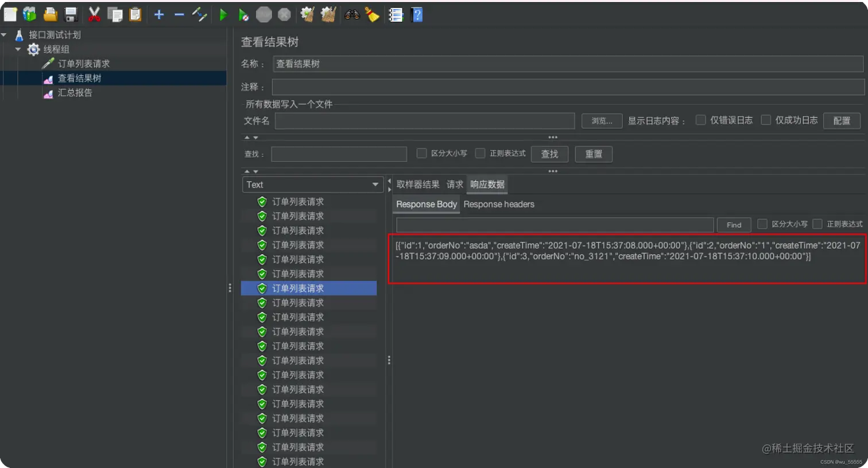Screen dimensions: 868x468
Task: Click the Shutdown threads icon
Action: [284, 14]
